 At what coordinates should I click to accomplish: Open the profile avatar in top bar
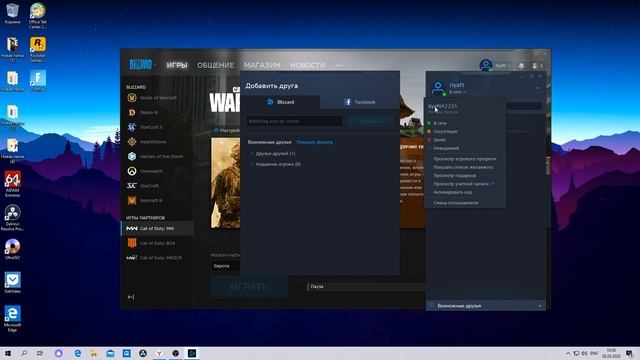pyautogui.click(x=486, y=65)
